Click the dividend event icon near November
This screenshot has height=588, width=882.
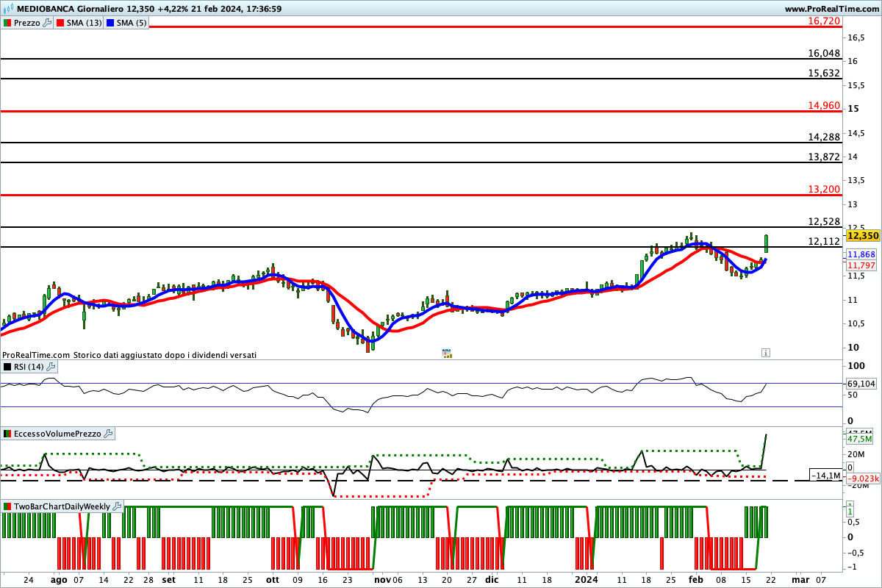(446, 354)
